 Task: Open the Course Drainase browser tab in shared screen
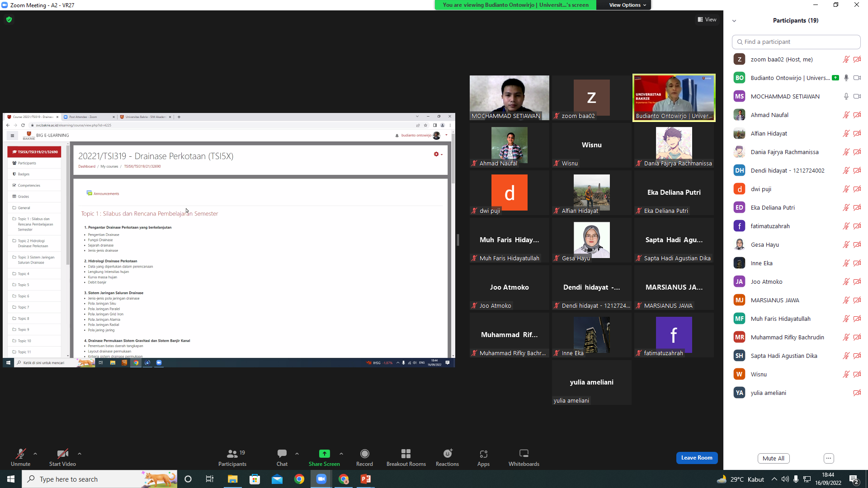[x=33, y=117]
